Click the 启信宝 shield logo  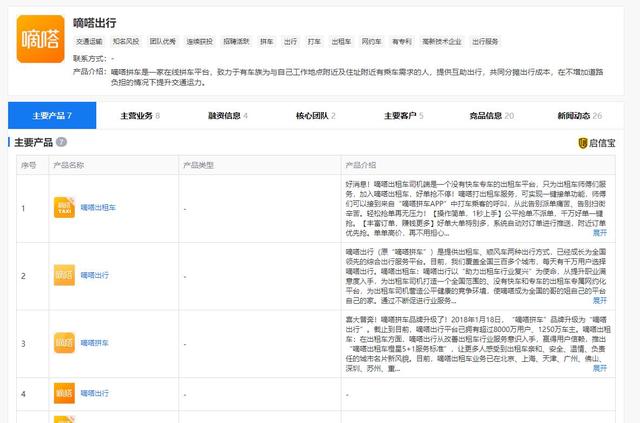tap(582, 143)
